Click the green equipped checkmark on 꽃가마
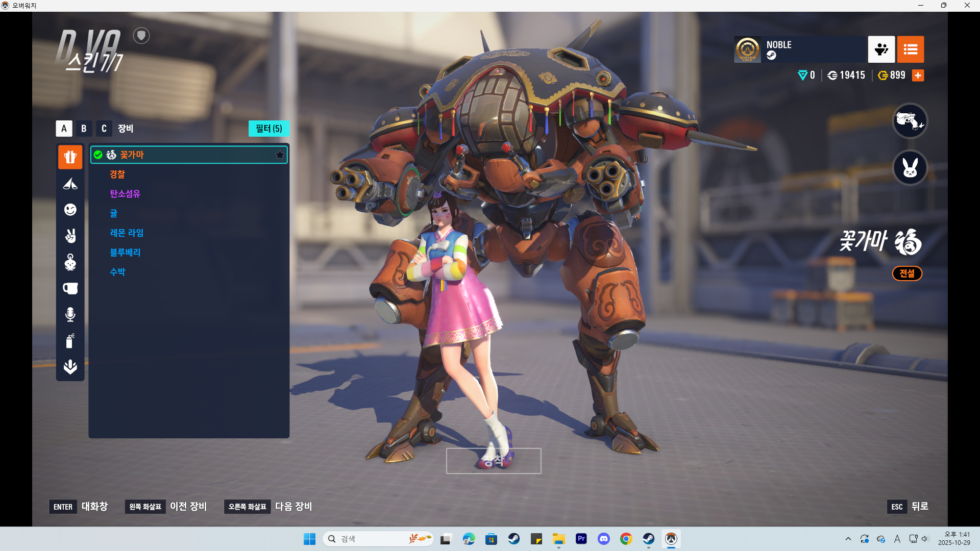 98,155
